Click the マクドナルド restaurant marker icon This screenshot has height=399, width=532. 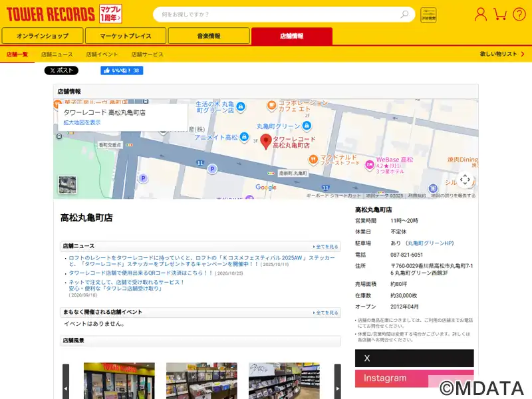coord(313,159)
